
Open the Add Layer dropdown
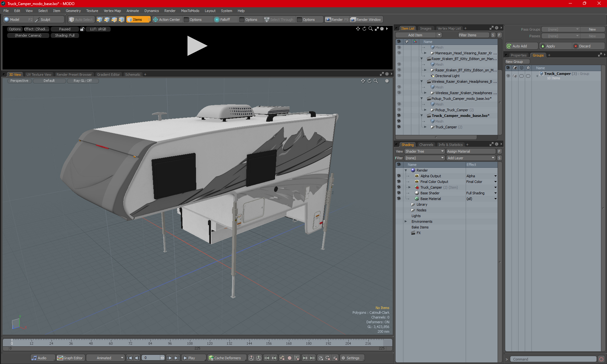pos(470,158)
